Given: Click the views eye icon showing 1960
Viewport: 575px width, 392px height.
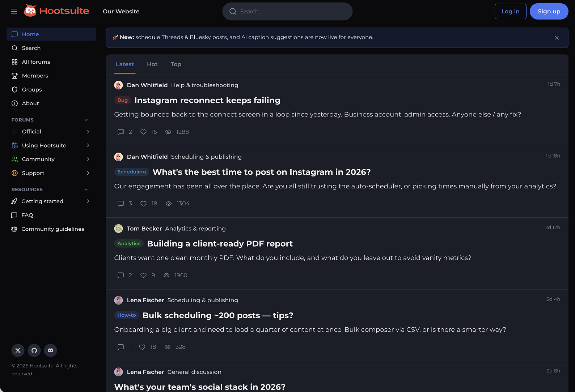Looking at the screenshot, I should click(x=166, y=275).
